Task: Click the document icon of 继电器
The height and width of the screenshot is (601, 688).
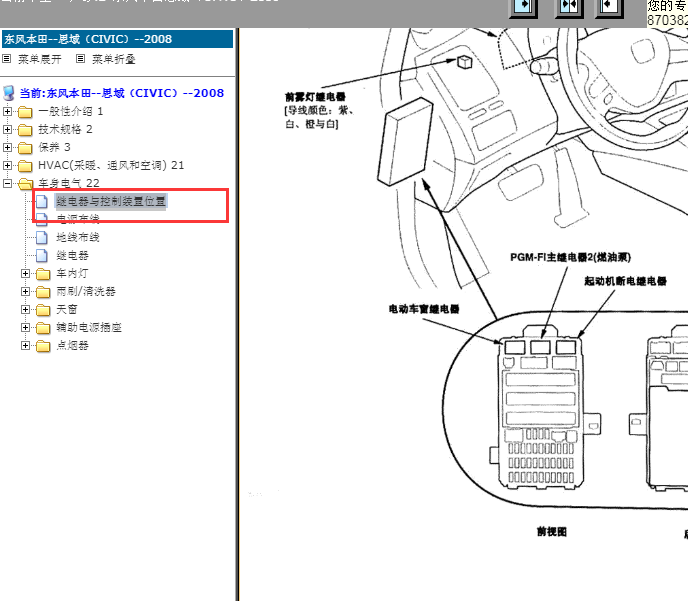Action: click(42, 255)
